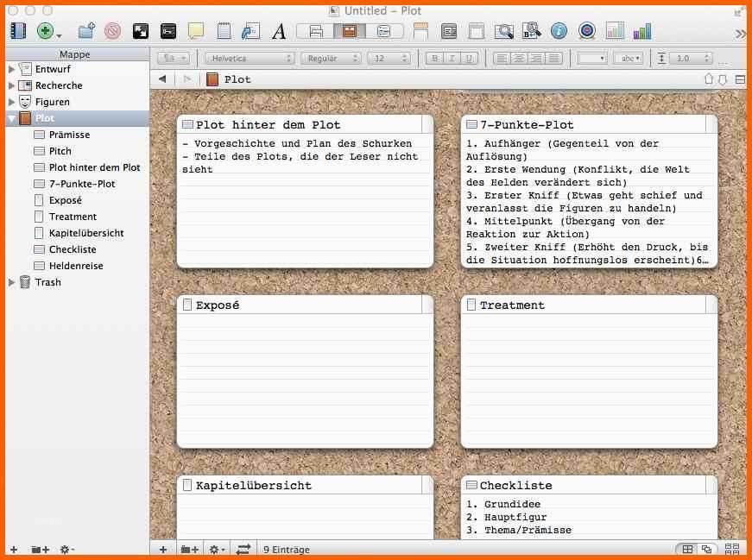The width and height of the screenshot is (752, 560).
Task: Toggle the blue Inspector info icon
Action: click(559, 31)
